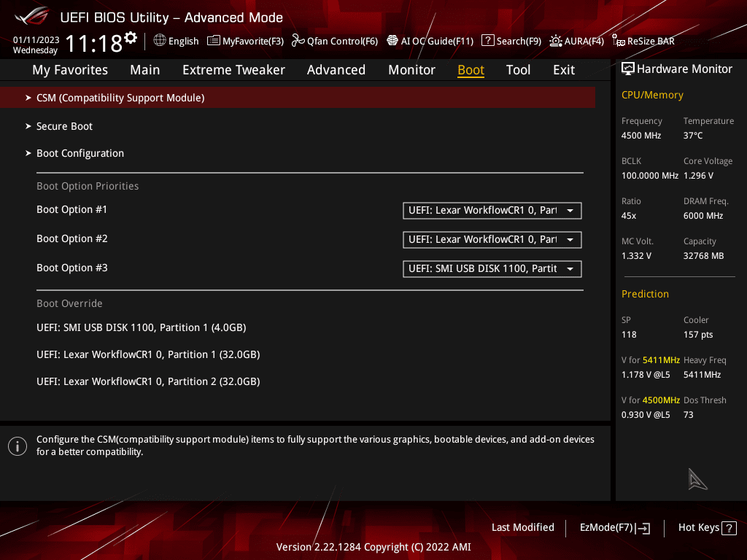
Task: Click the BCLK 100.0000 MHz value
Action: click(650, 176)
